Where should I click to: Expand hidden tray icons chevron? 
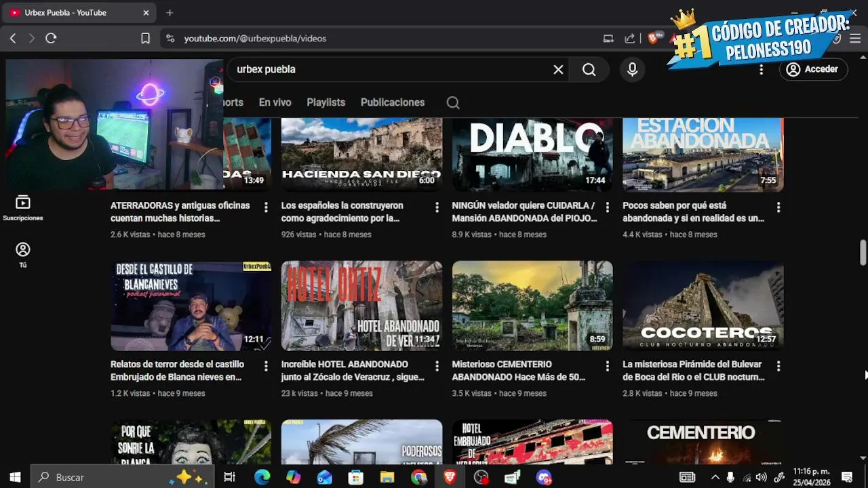click(x=715, y=477)
